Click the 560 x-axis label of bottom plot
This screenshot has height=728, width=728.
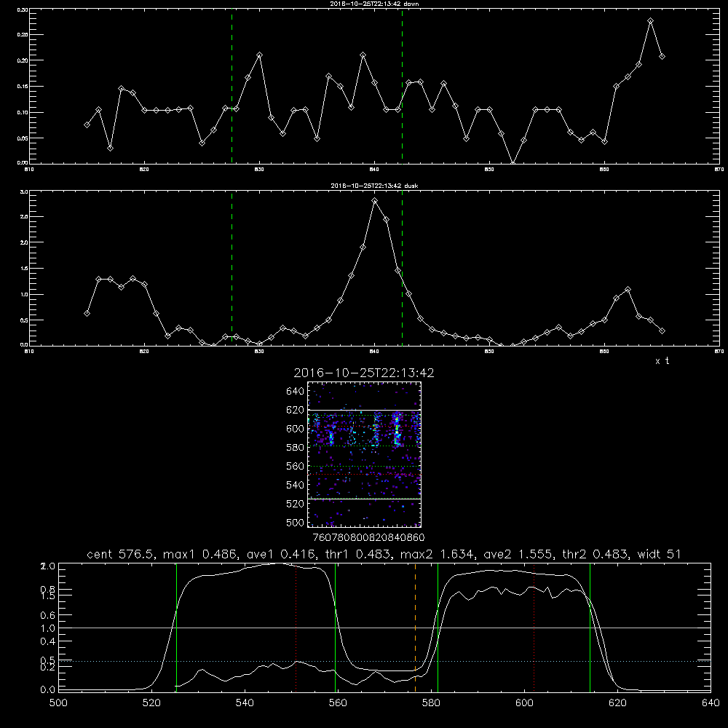[338, 703]
